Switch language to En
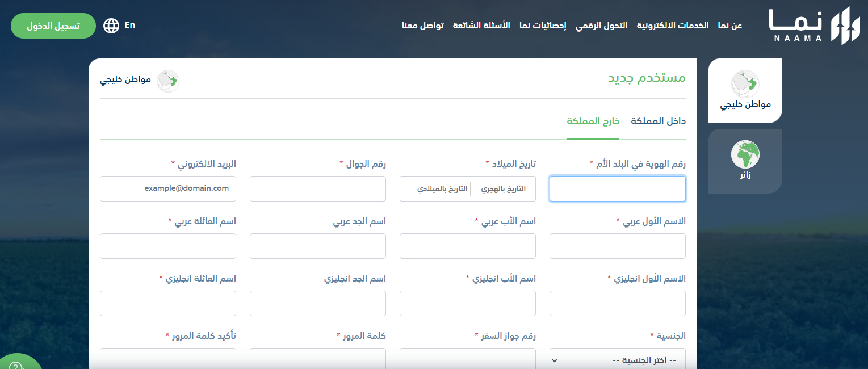This screenshot has height=369, width=868. click(130, 25)
